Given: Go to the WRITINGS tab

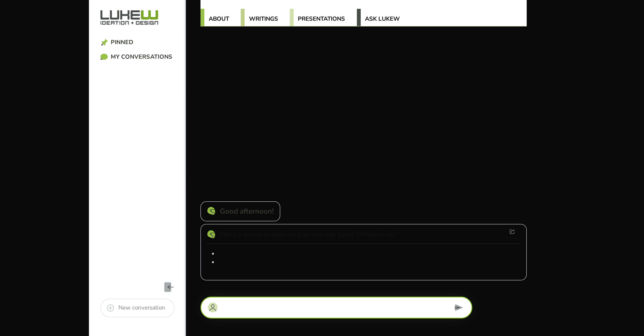Looking at the screenshot, I should pos(263,19).
